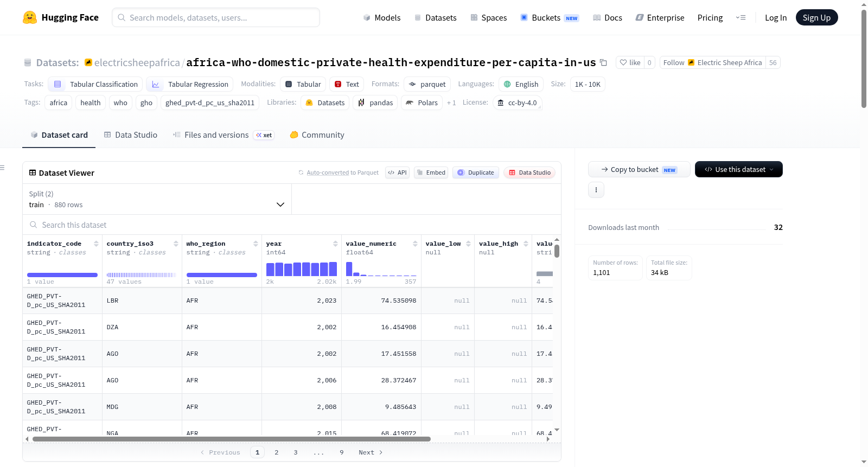Open the Use this dataset dropdown
868x467 pixels.
coord(738,169)
